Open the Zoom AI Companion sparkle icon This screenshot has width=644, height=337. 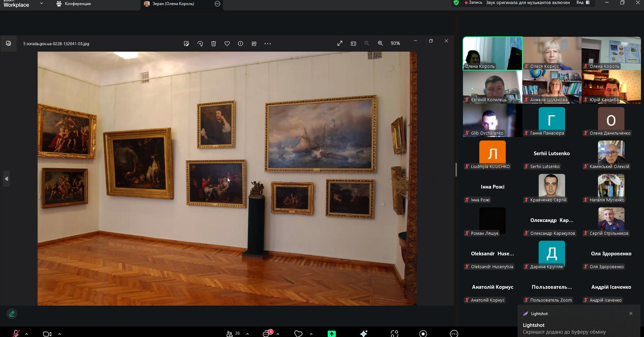[x=363, y=333]
